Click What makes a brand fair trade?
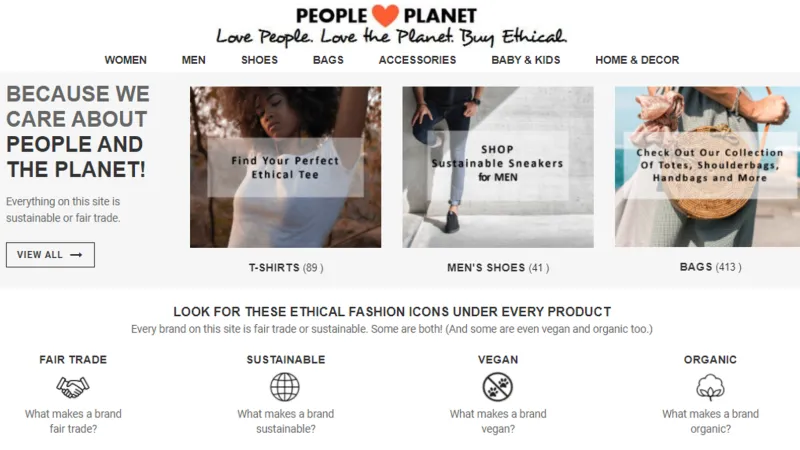The width and height of the screenshot is (800, 450). 73,421
